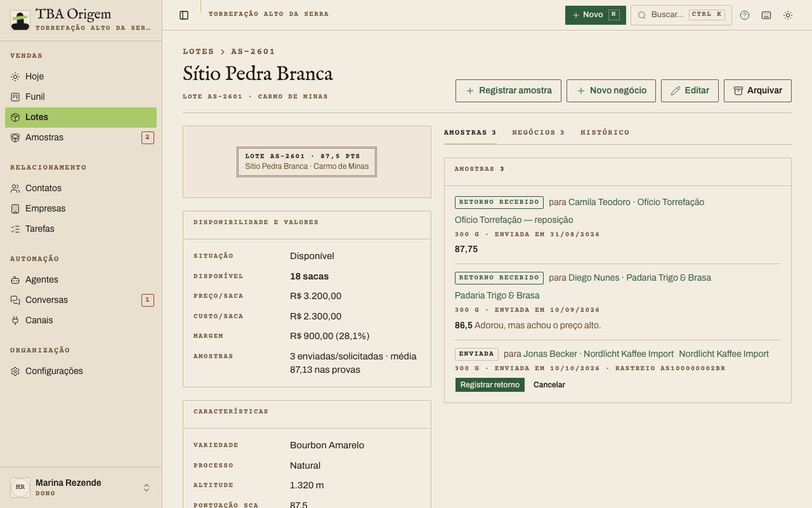
Task: Open the help question-mark icon
Action: (745, 15)
